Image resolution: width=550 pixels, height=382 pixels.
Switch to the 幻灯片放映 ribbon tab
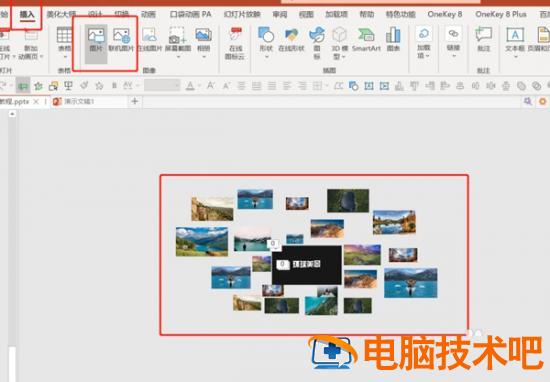click(x=242, y=14)
